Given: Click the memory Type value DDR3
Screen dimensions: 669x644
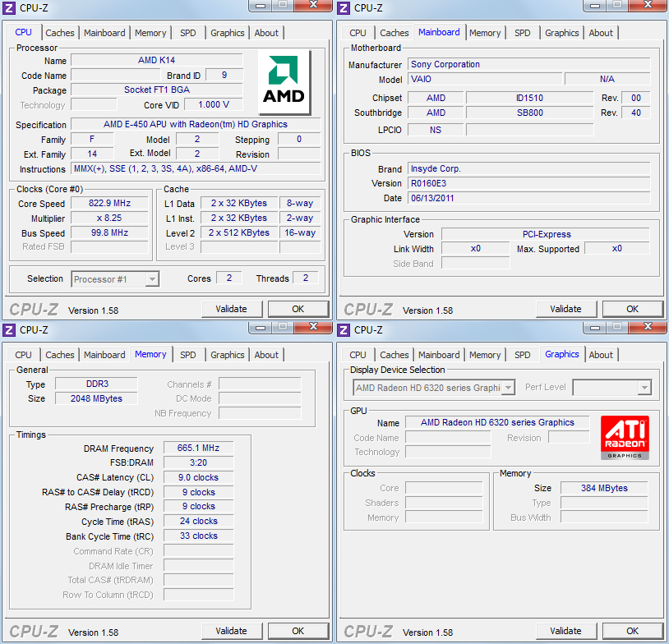Looking at the screenshot, I should click(96, 384).
